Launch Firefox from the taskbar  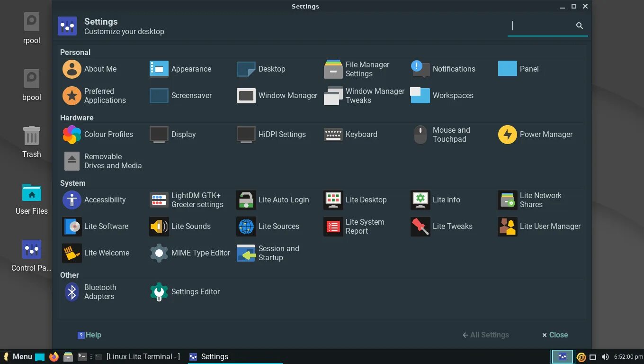tap(54, 357)
